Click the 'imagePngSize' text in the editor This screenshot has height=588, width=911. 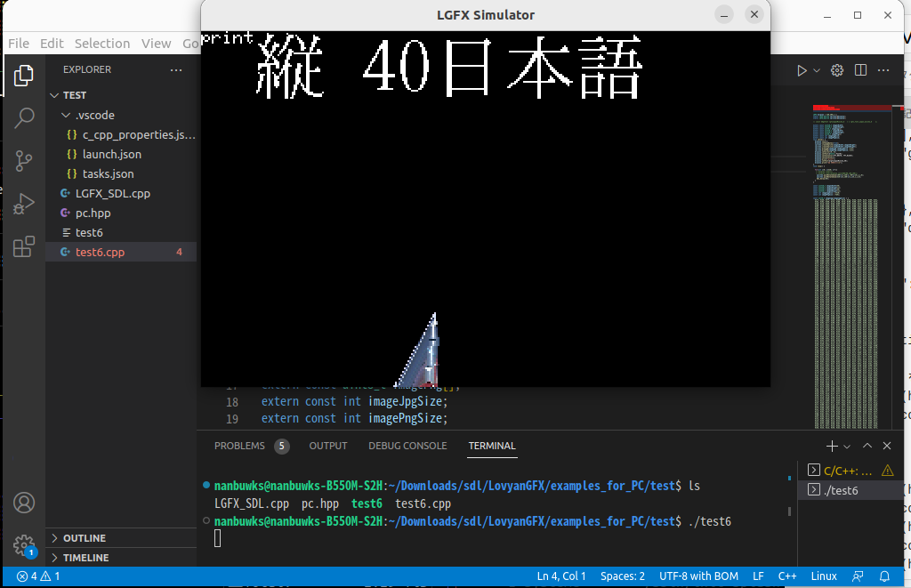coord(406,418)
